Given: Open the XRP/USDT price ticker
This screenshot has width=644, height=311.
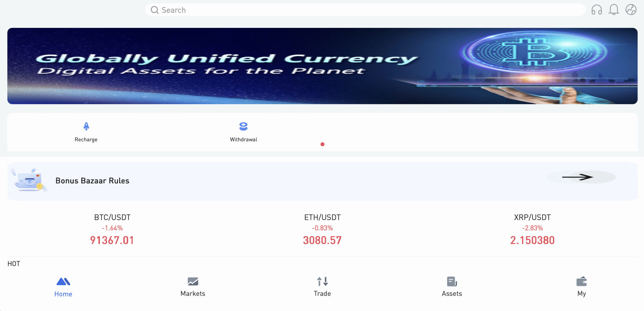Looking at the screenshot, I should click(532, 229).
